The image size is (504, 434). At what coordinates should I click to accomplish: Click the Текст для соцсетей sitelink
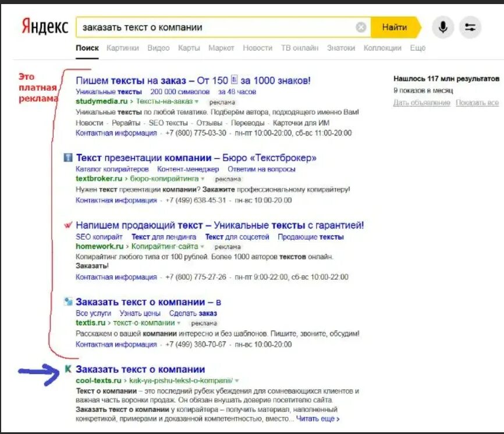[x=237, y=237]
